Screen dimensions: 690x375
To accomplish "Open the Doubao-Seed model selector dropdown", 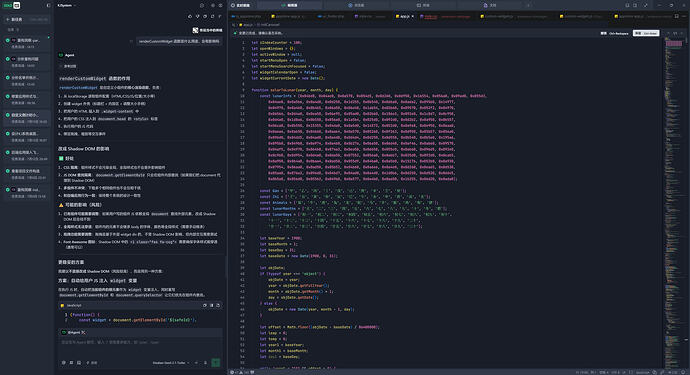I will tap(171, 363).
